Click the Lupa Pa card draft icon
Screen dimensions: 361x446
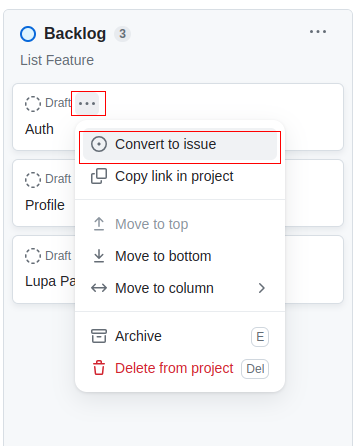click(x=33, y=256)
